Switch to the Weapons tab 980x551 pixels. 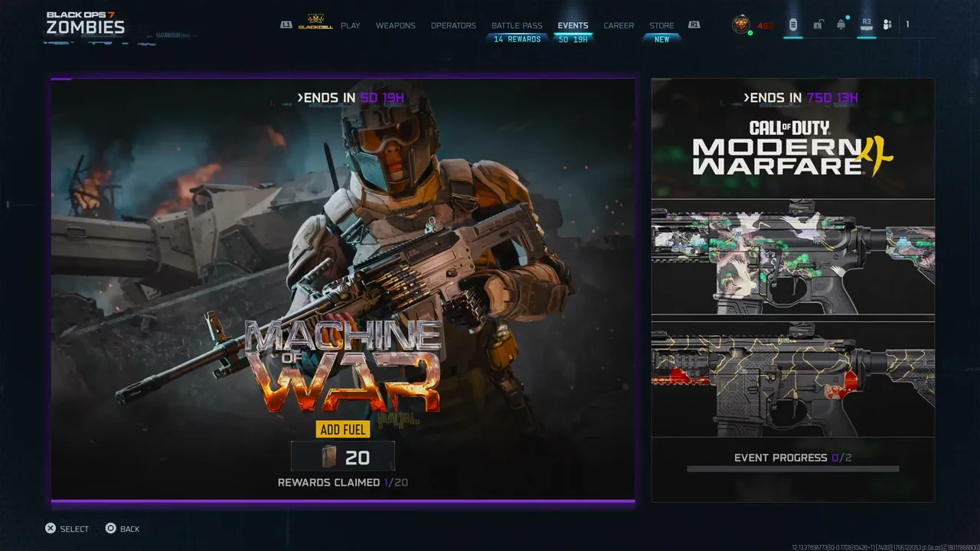396,25
